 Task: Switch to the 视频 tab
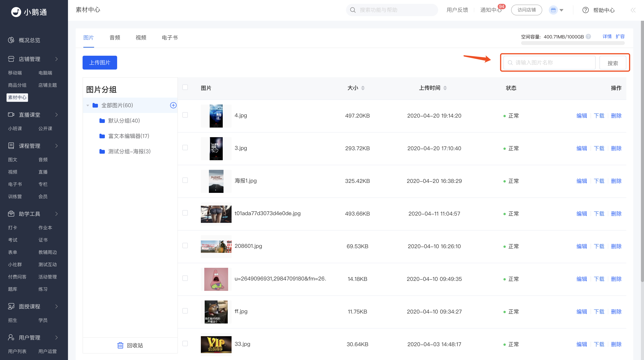141,37
